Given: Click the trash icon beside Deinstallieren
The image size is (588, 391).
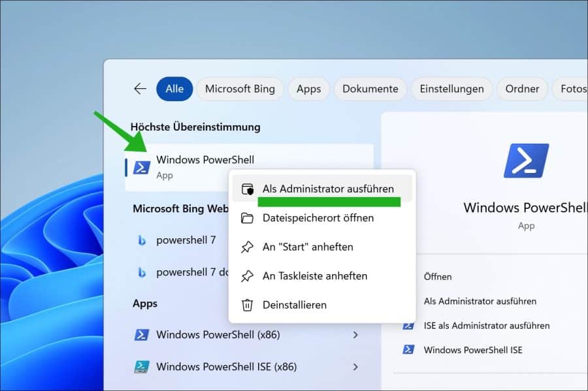Looking at the screenshot, I should [247, 305].
